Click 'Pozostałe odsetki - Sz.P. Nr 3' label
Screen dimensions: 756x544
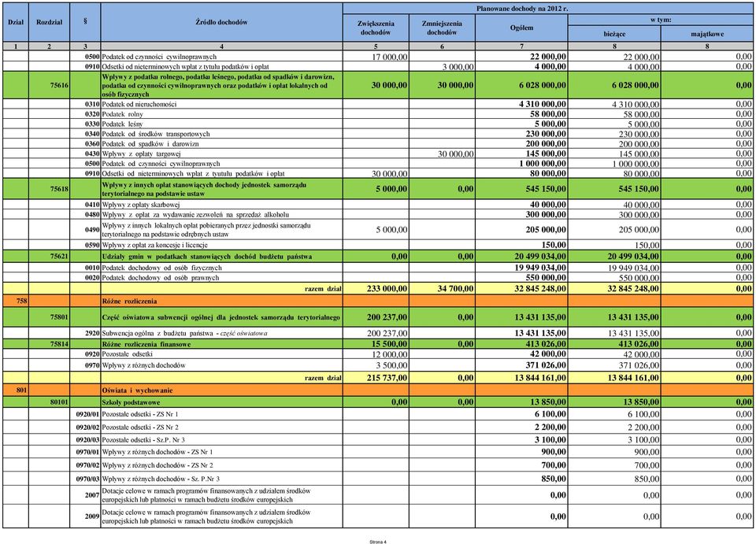pyautogui.click(x=143, y=440)
